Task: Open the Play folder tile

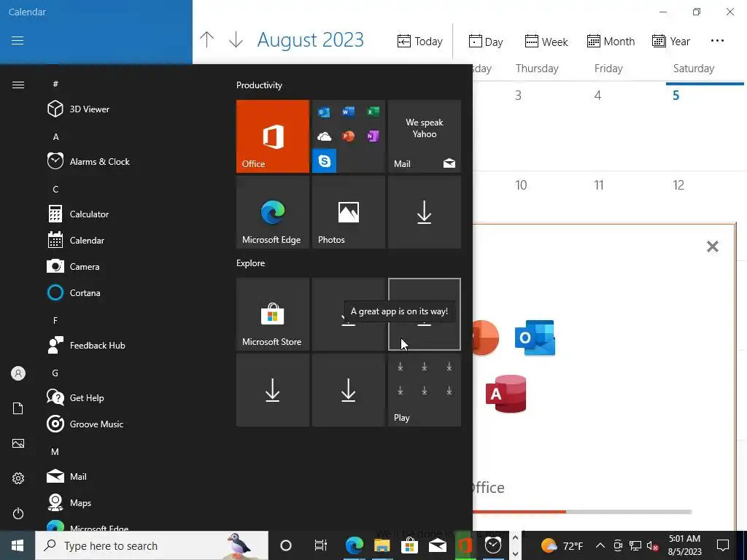Action: pos(425,390)
